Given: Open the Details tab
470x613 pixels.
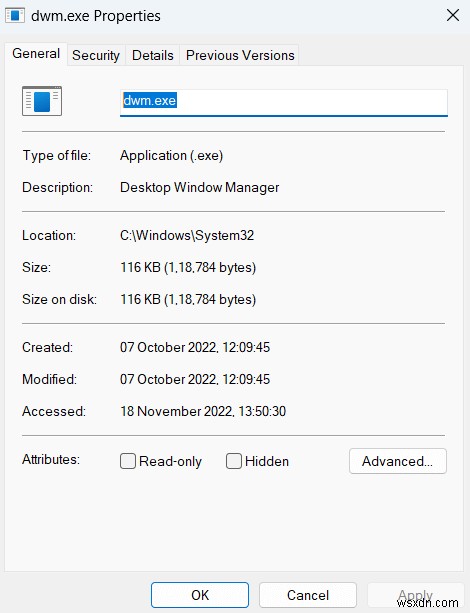Looking at the screenshot, I should [x=152, y=55].
